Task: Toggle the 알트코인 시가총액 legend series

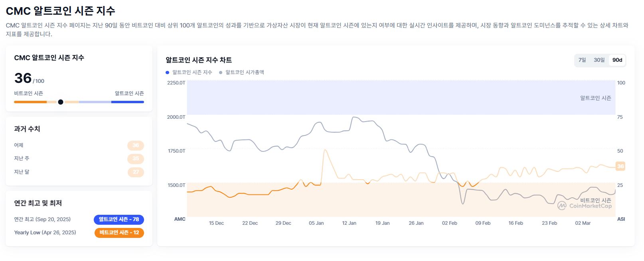Action: [x=245, y=72]
